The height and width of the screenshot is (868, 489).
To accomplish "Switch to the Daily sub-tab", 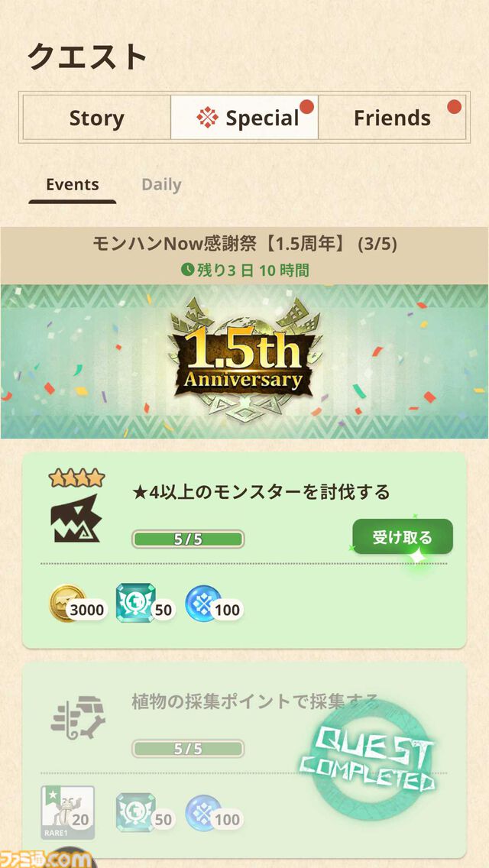I will coord(161,185).
